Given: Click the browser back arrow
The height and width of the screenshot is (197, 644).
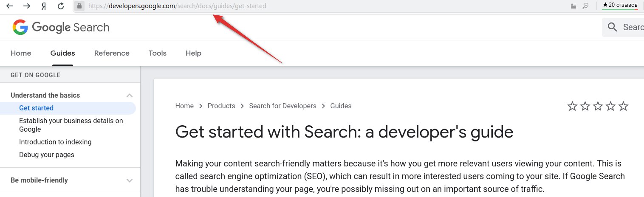Looking at the screenshot, I should click(x=9, y=6).
